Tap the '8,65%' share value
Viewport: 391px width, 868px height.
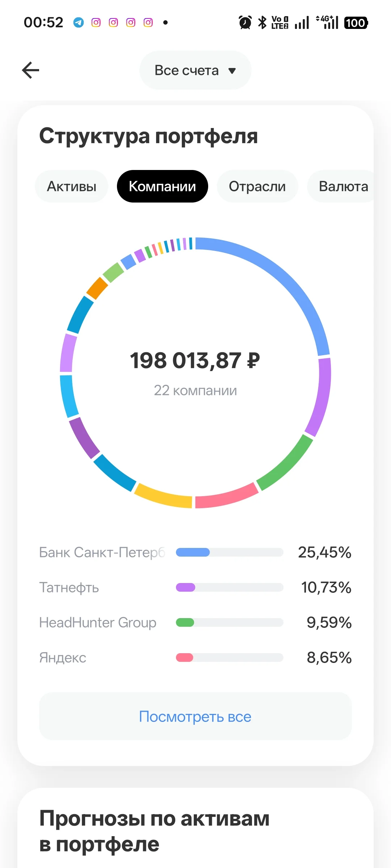click(329, 658)
